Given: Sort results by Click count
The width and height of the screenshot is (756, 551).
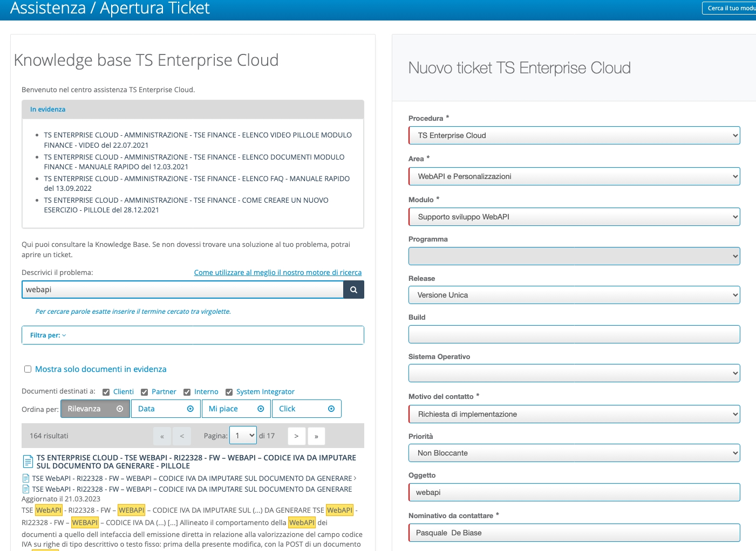Looking at the screenshot, I should pyautogui.click(x=307, y=409).
